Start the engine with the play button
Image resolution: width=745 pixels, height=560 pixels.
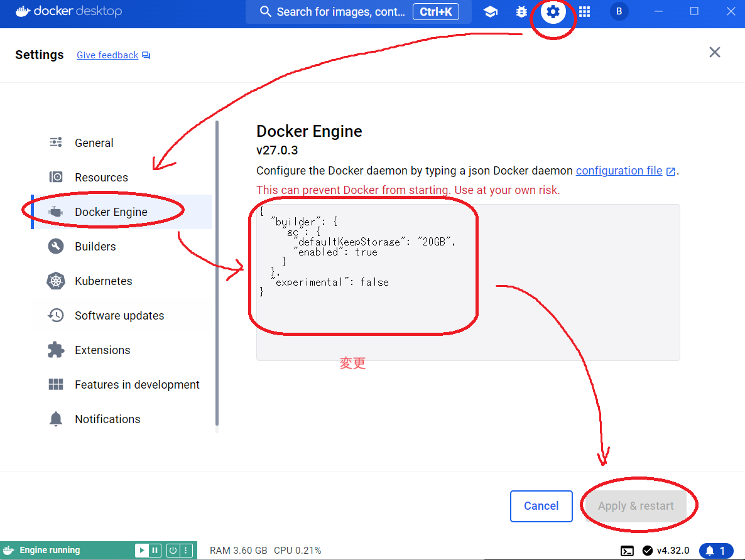pos(143,550)
